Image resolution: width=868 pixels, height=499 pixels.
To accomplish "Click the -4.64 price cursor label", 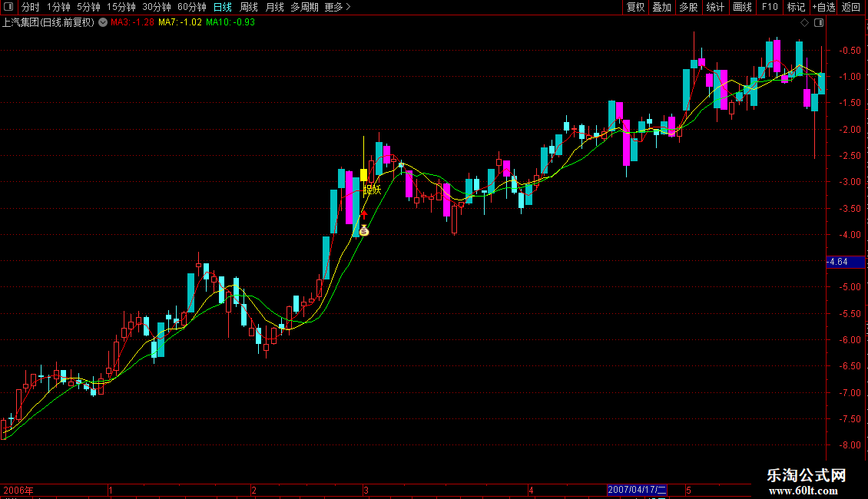I will pos(845,262).
